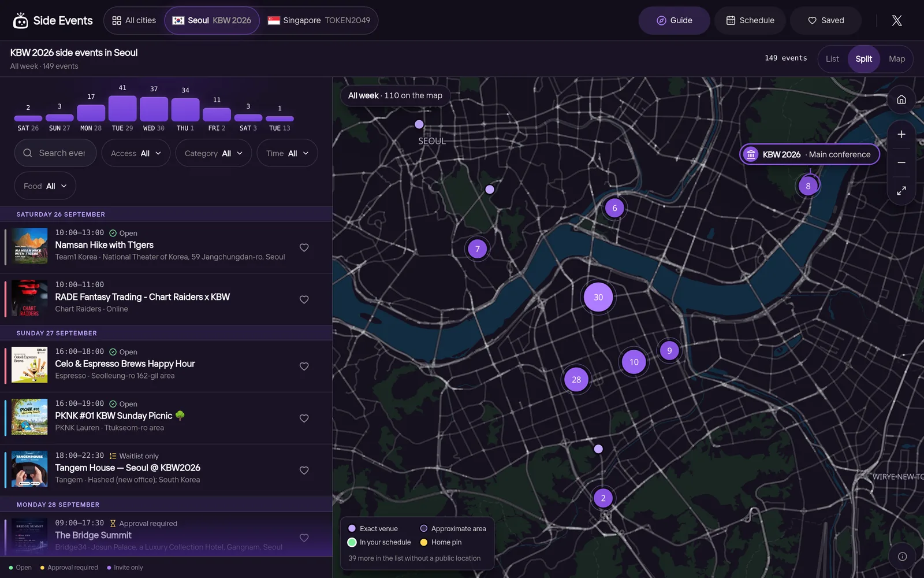Click the Side Events robot logo
Screen dimensions: 924x578
pos(21,21)
